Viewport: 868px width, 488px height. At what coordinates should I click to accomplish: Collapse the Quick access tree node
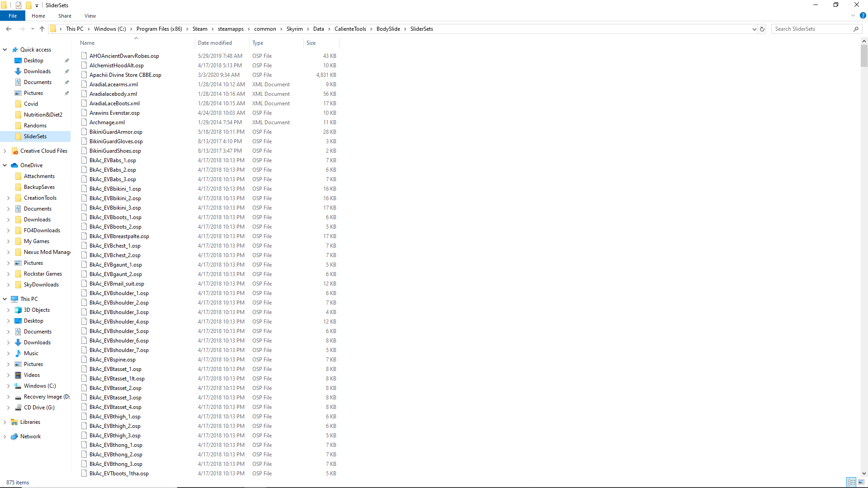[5, 50]
